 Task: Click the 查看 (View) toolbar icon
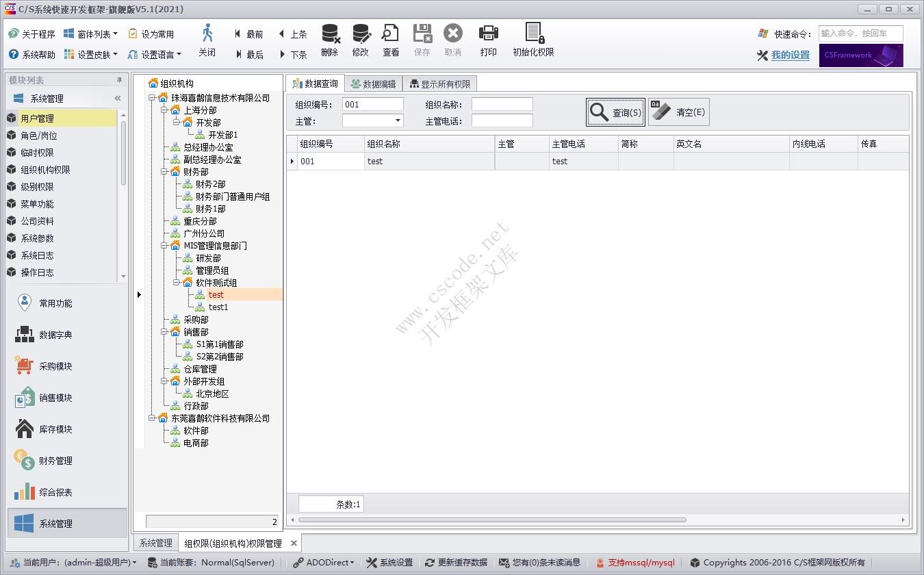pyautogui.click(x=390, y=40)
